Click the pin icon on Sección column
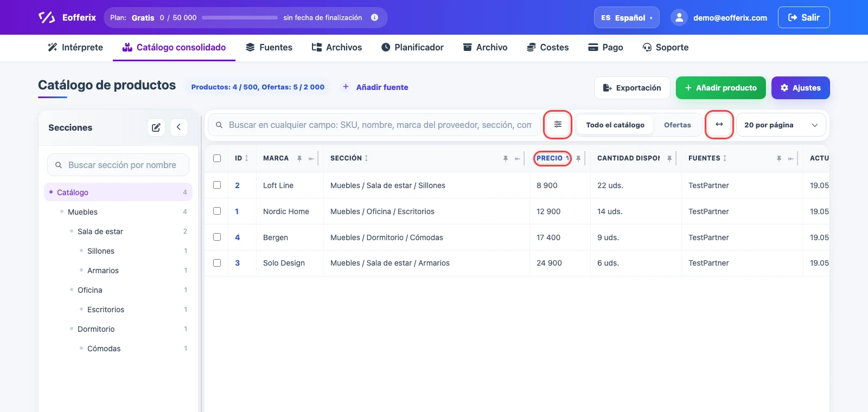 tap(506, 158)
